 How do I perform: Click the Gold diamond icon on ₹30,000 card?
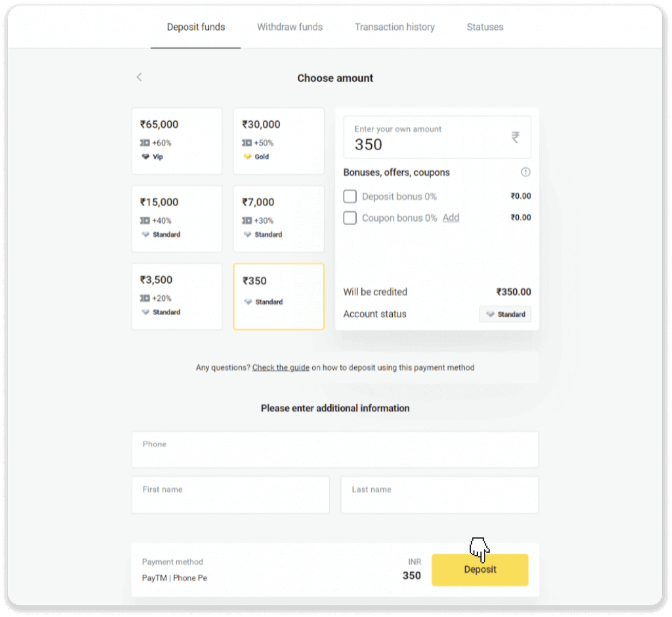(x=247, y=157)
